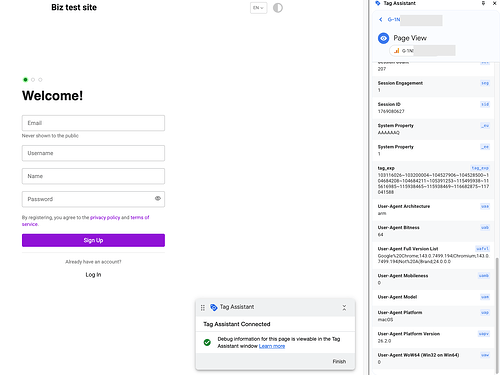Pin the Tag Assistant side panel
The image size is (500, 375).
click(483, 3)
